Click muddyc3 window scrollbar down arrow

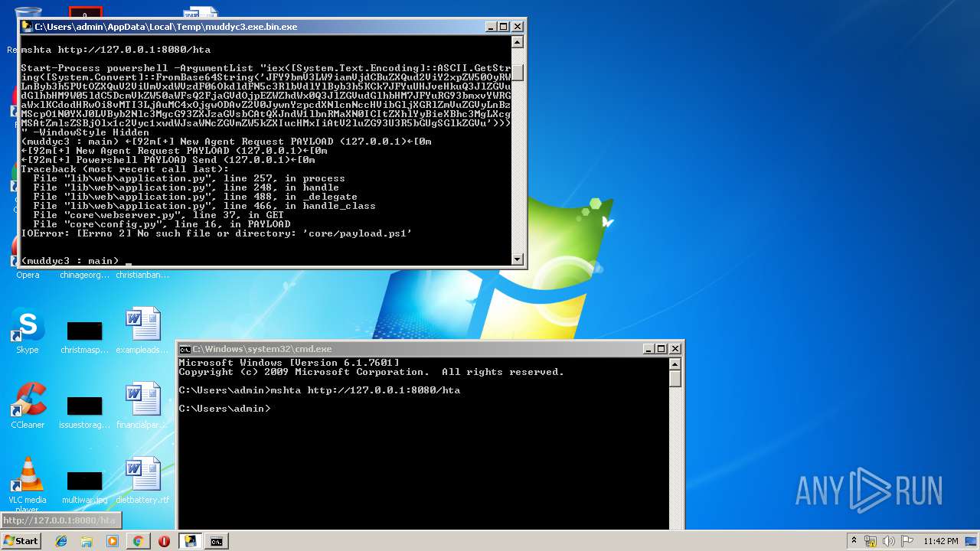[x=518, y=259]
